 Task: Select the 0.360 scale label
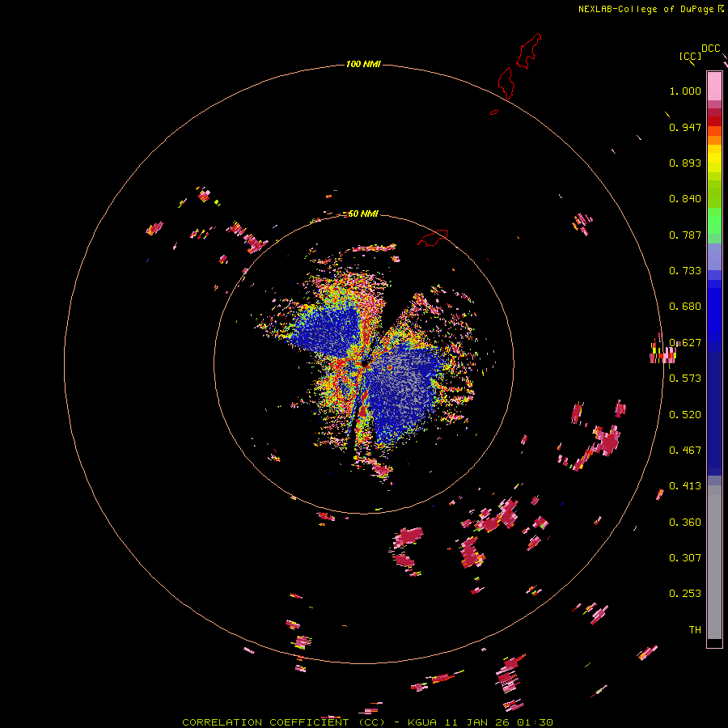click(685, 523)
